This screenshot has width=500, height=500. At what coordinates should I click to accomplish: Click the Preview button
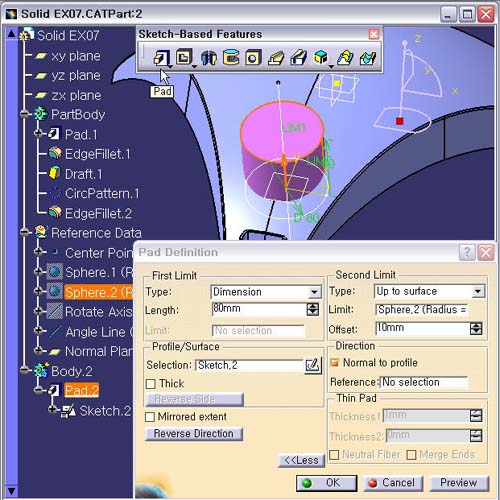pyautogui.click(x=459, y=483)
